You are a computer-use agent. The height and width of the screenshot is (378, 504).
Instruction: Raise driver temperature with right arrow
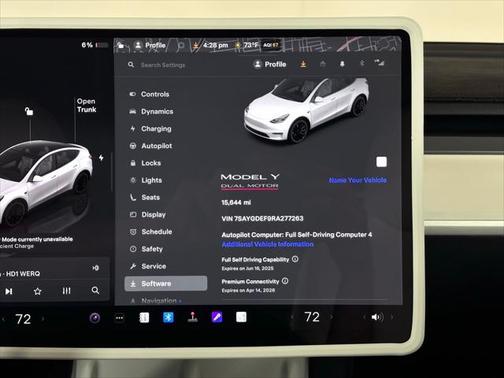pos(43,319)
